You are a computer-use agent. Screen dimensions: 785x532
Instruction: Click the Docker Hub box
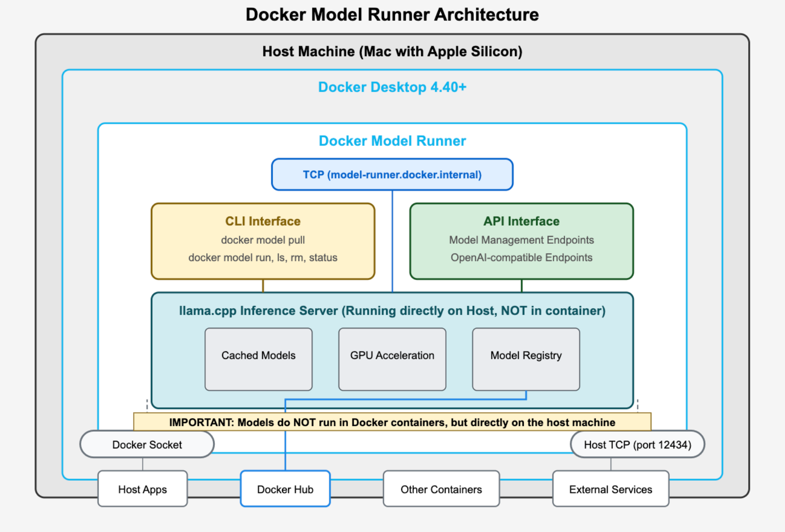(x=285, y=489)
